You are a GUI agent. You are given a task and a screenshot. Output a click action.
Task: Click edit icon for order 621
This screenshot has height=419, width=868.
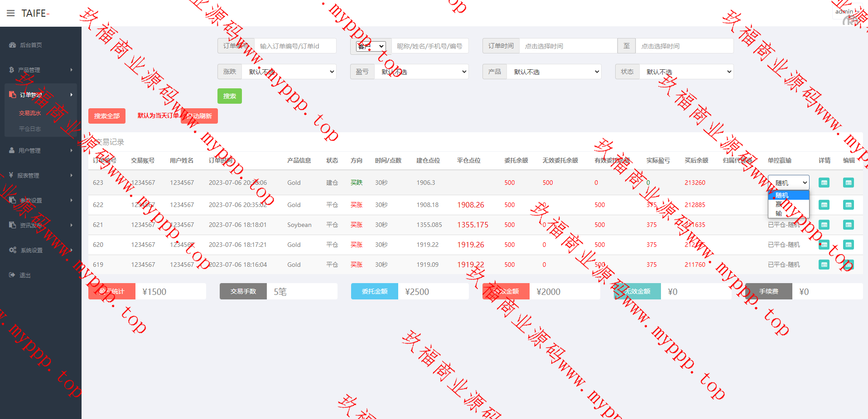tap(848, 225)
